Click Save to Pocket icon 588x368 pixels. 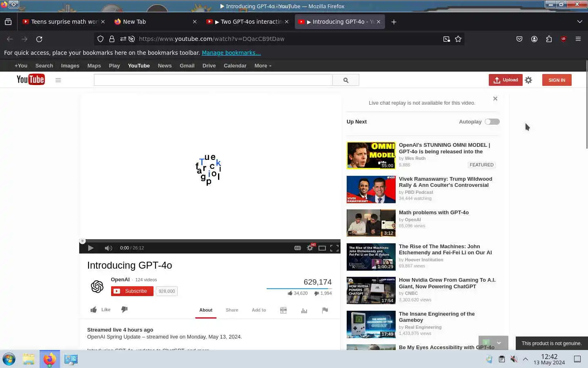(519, 39)
